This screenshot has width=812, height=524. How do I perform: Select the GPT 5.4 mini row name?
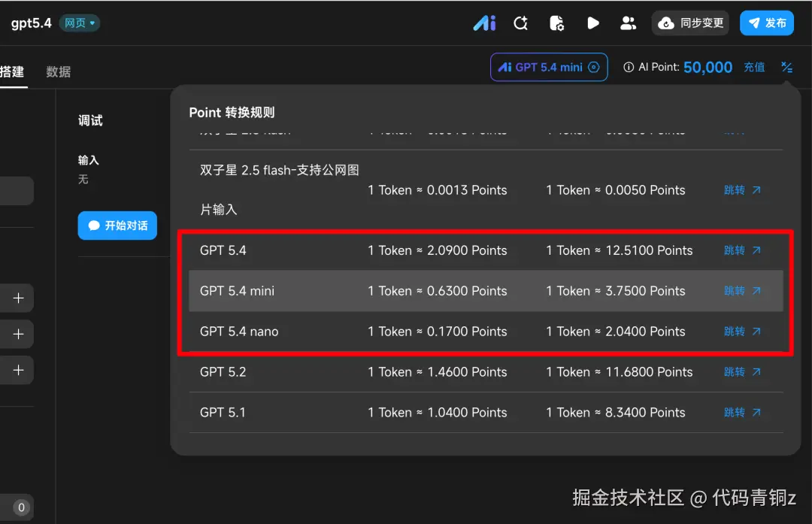(x=237, y=290)
